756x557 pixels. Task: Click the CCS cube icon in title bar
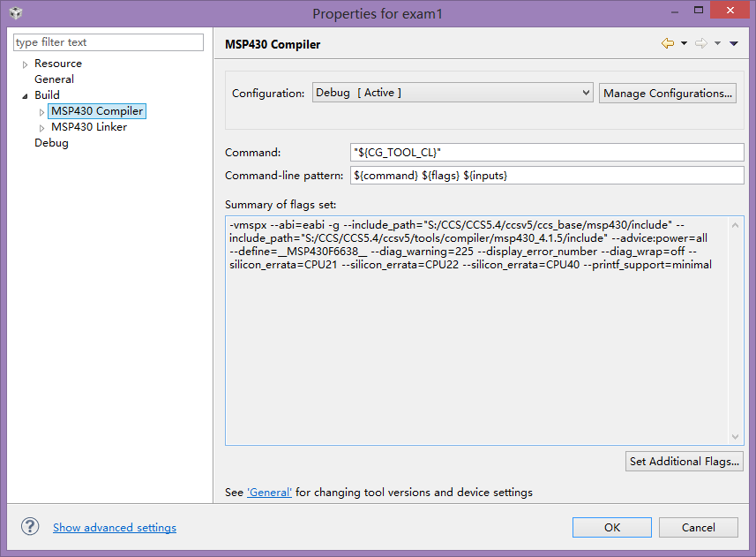(x=16, y=13)
